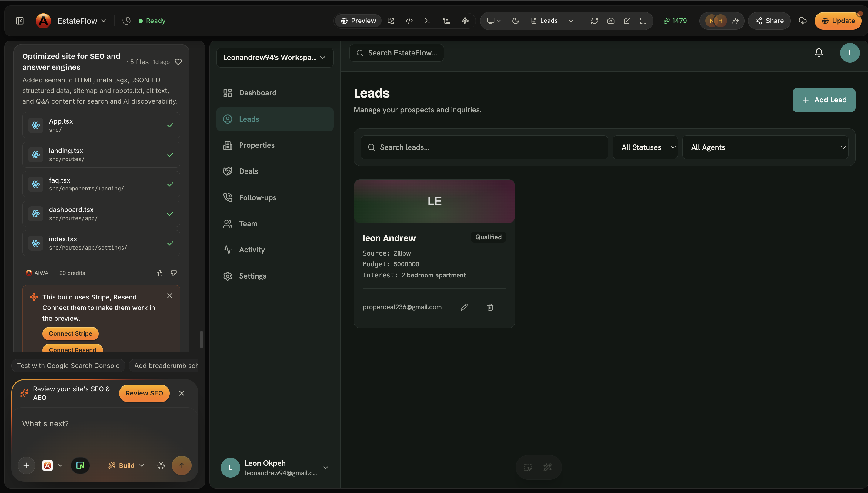Open Deals in the sidebar
Image resolution: width=868 pixels, height=493 pixels.
[x=275, y=171]
